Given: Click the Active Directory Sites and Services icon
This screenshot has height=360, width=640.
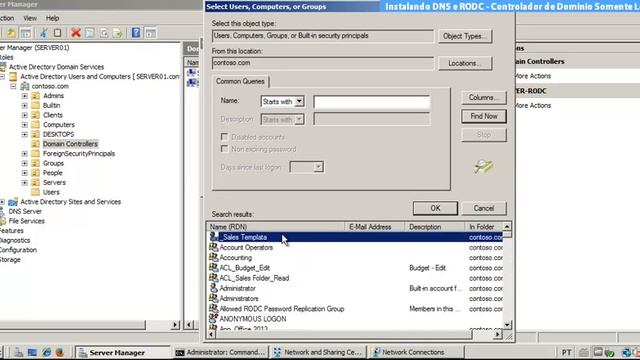Looking at the screenshot, I should coord(13,202).
